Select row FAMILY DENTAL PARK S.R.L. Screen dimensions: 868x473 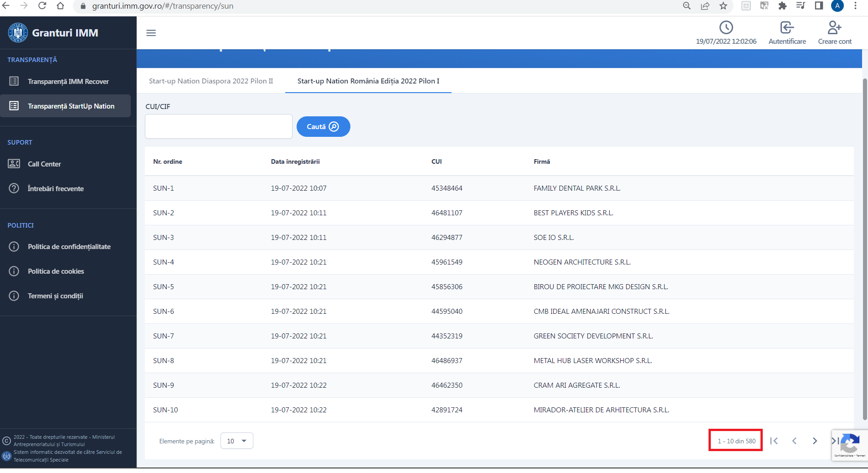[x=499, y=188]
